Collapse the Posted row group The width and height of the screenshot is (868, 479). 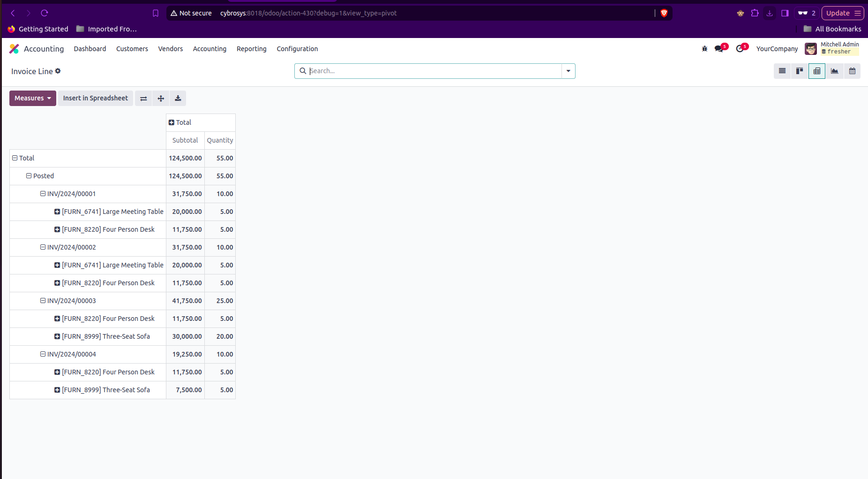coord(40,176)
